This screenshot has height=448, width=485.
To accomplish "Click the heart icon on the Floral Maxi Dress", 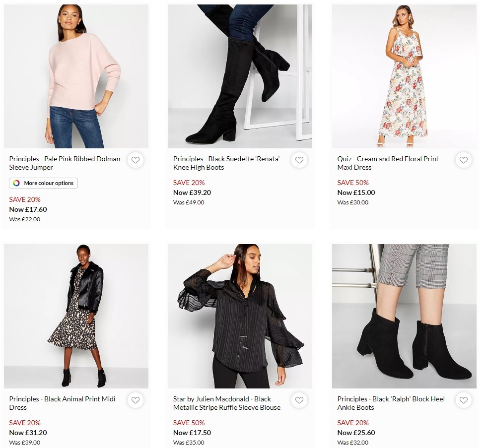I will pos(463,160).
